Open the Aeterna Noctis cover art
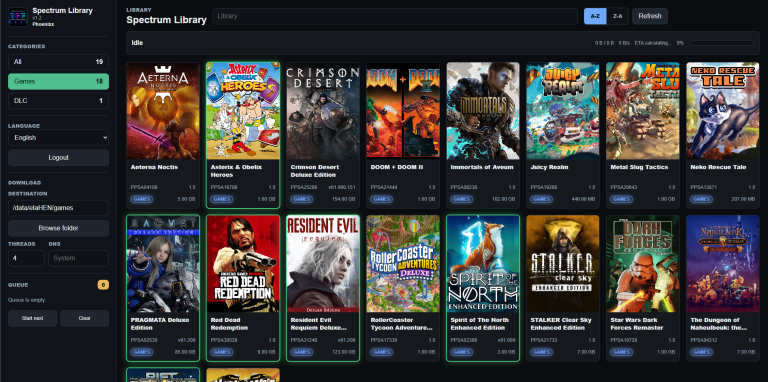Screen dimensions: 768x382 [x=163, y=111]
